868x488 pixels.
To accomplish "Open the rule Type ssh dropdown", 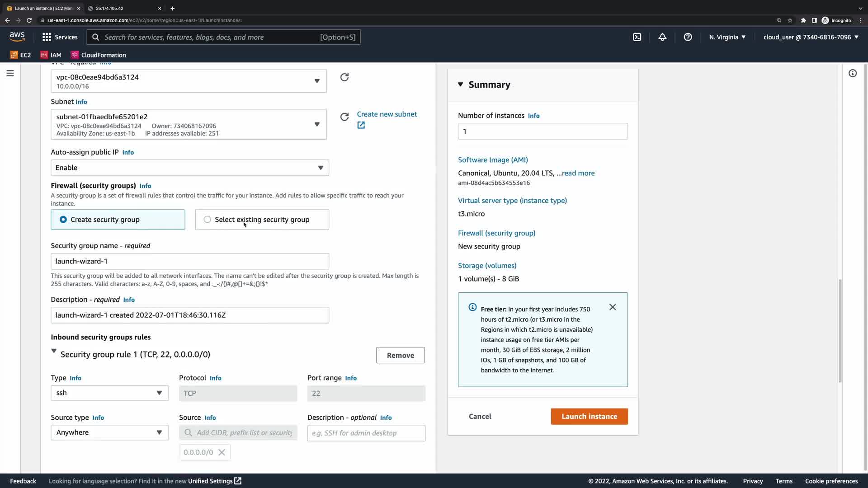I will click(109, 393).
